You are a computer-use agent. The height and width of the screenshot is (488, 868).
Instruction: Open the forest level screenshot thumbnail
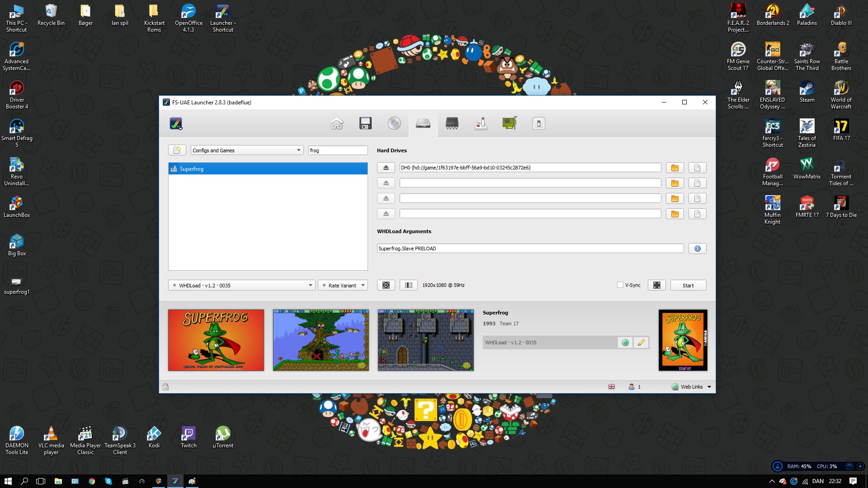(321, 340)
